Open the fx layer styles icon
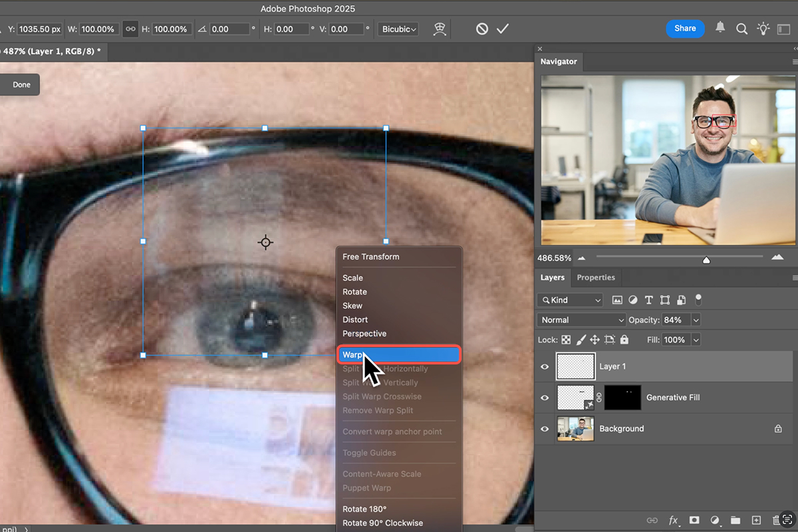This screenshot has height=532, width=798. coord(673,521)
